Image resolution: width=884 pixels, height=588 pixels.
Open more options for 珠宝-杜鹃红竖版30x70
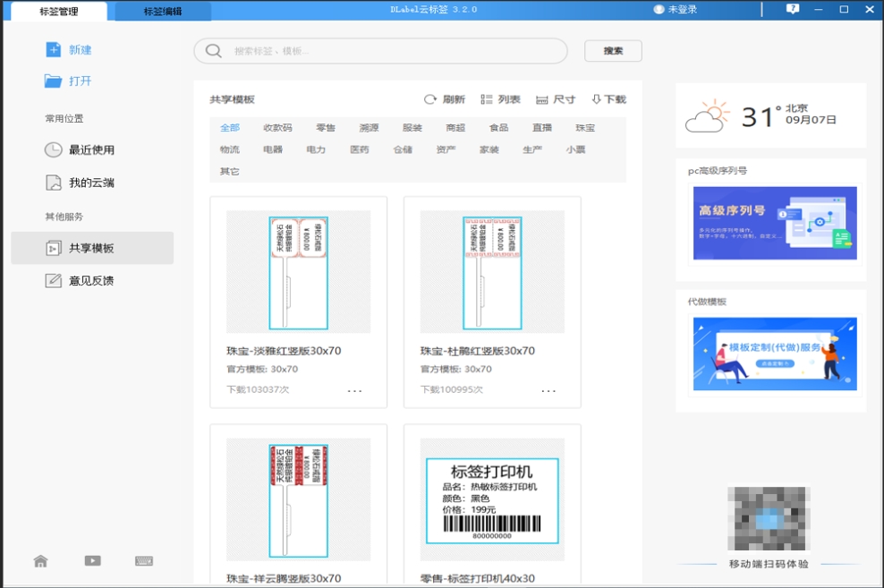pyautogui.click(x=548, y=391)
